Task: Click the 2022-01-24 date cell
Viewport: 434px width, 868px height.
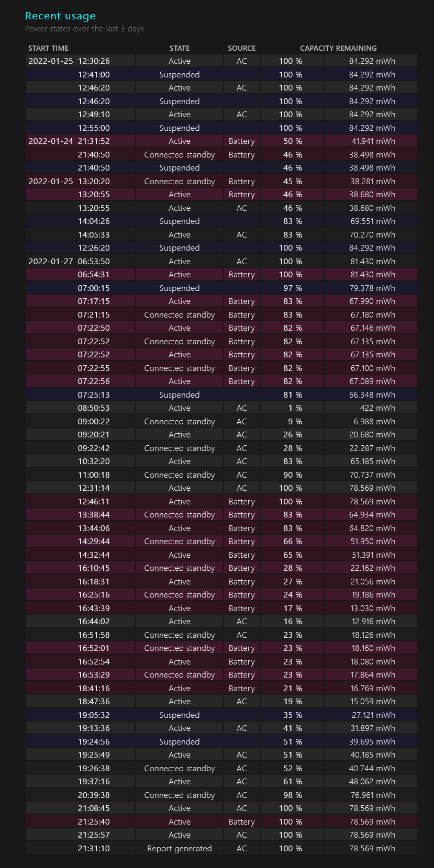Action: point(51,141)
